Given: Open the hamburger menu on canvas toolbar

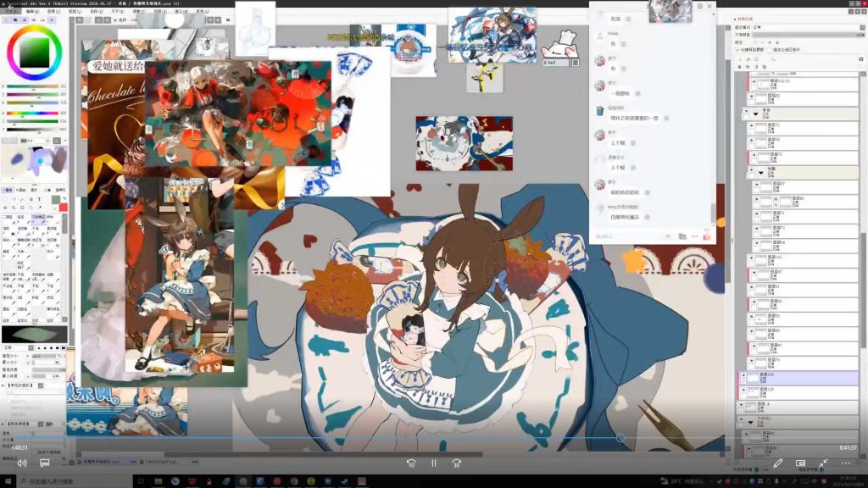Looking at the screenshot, I should click(228, 20).
